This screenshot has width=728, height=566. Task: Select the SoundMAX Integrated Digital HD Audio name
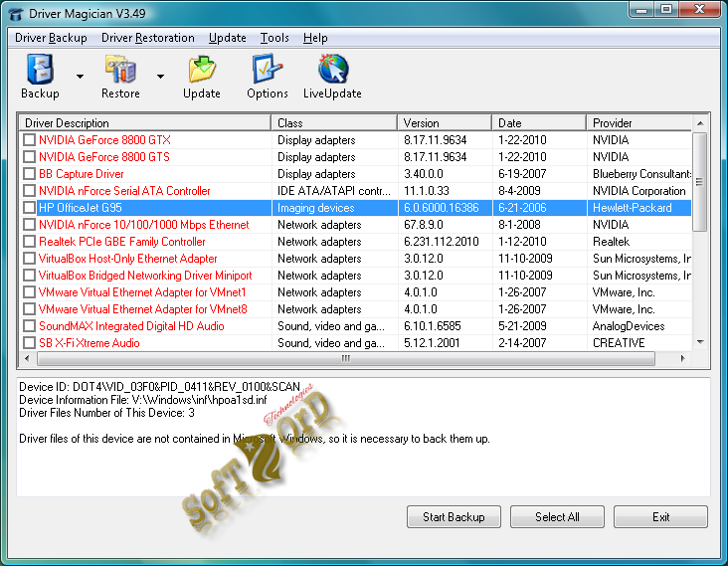pyautogui.click(x=131, y=326)
